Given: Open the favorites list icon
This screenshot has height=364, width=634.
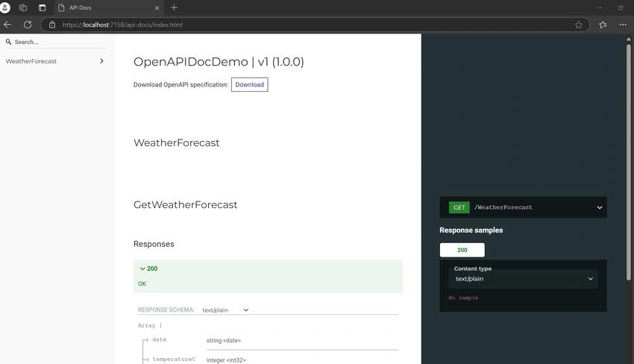Looking at the screenshot, I should pyautogui.click(x=603, y=25).
